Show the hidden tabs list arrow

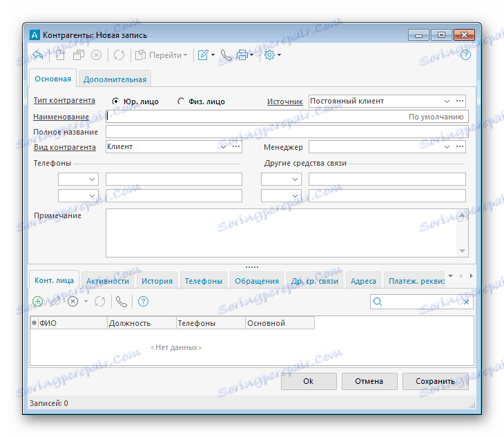tap(450, 275)
